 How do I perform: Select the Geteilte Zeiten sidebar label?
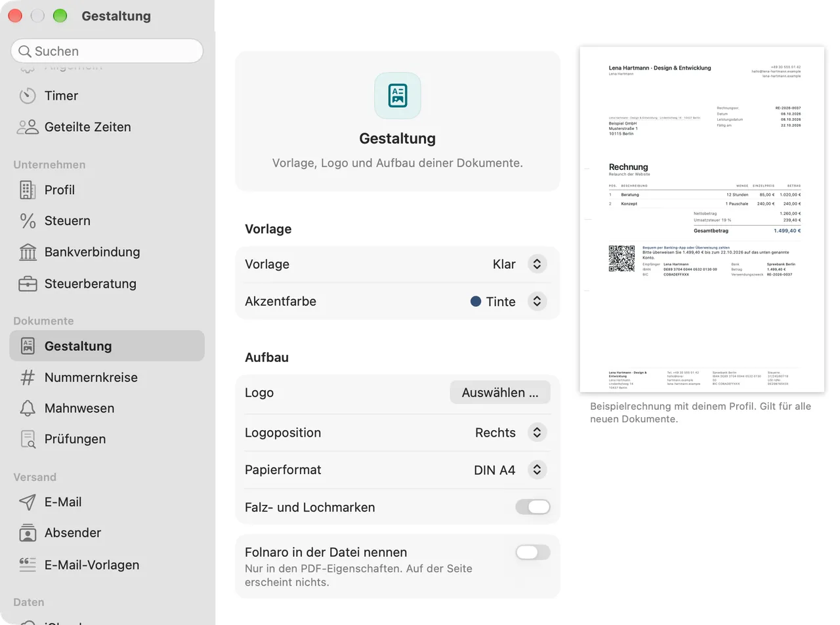pyautogui.click(x=88, y=127)
